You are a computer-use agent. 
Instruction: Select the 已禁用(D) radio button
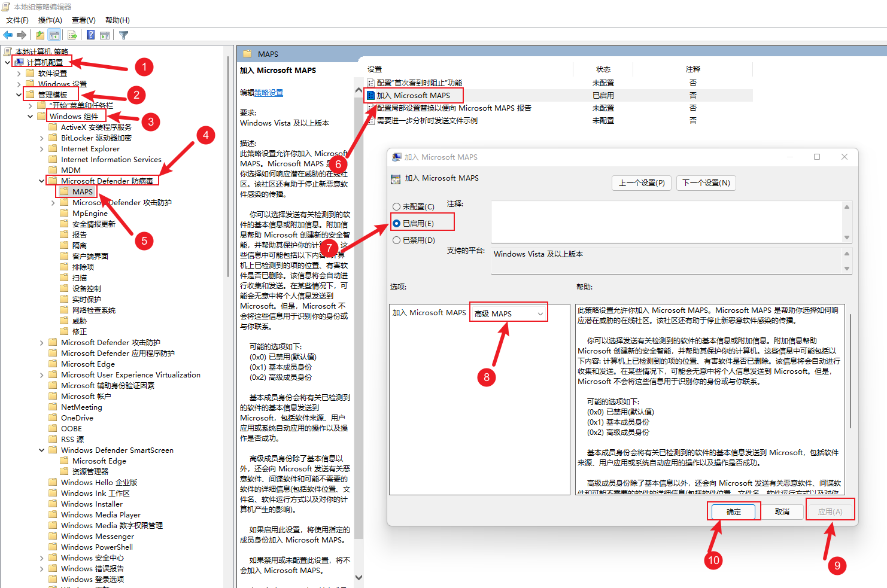point(396,240)
